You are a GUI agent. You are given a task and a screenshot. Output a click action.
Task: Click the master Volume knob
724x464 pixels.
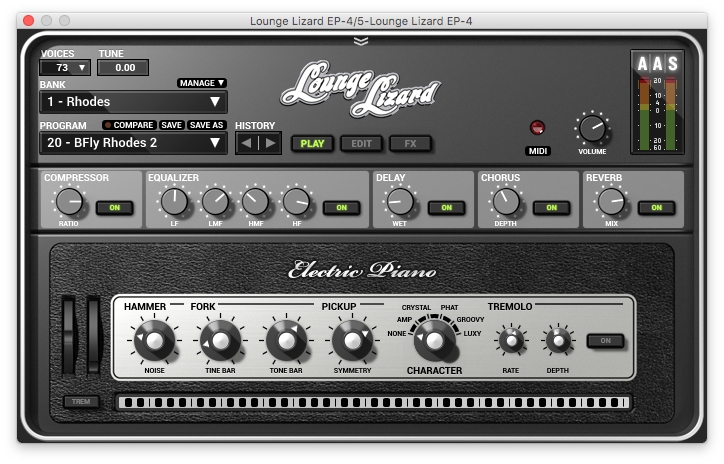(x=592, y=128)
